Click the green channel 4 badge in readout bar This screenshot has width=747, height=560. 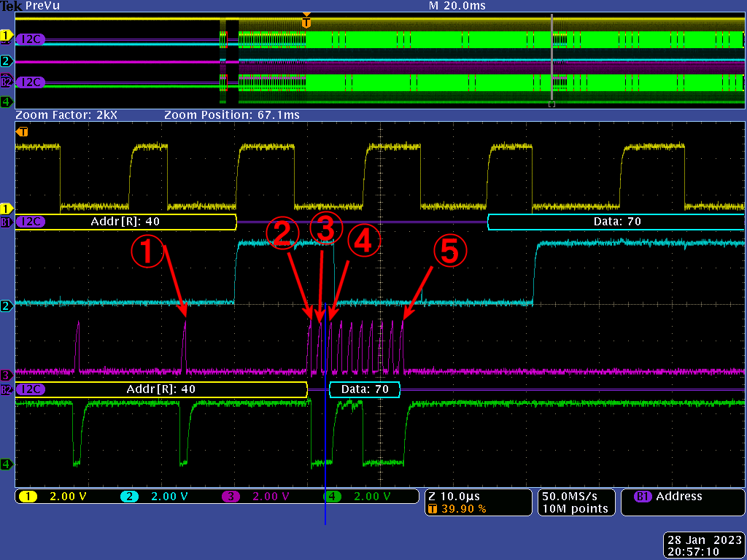click(333, 497)
